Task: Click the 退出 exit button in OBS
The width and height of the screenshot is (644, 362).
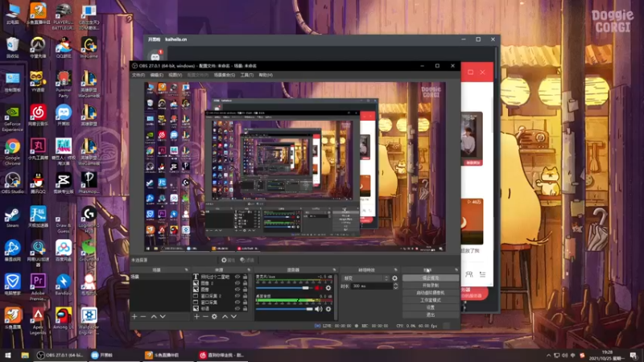Action: coord(431,315)
